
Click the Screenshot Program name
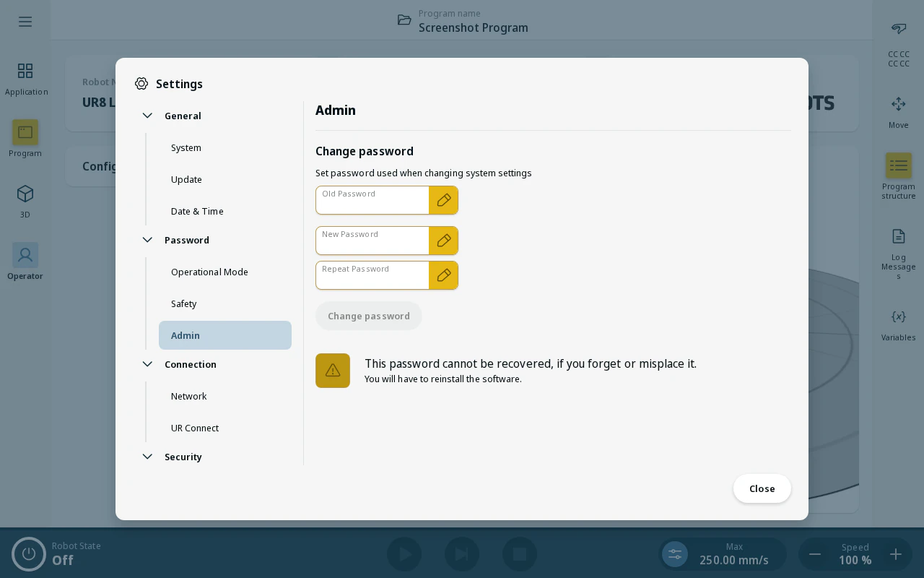point(474,27)
